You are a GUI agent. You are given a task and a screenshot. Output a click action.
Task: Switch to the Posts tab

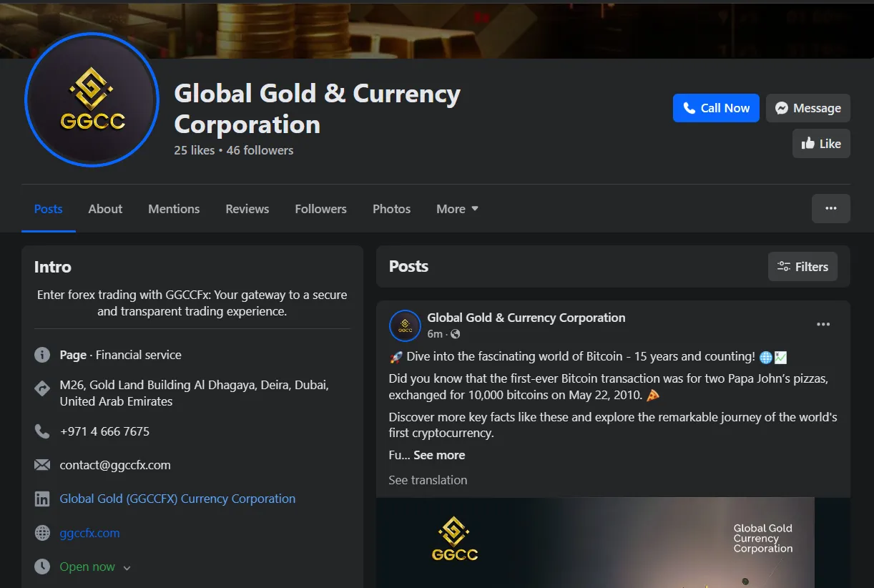[49, 209]
